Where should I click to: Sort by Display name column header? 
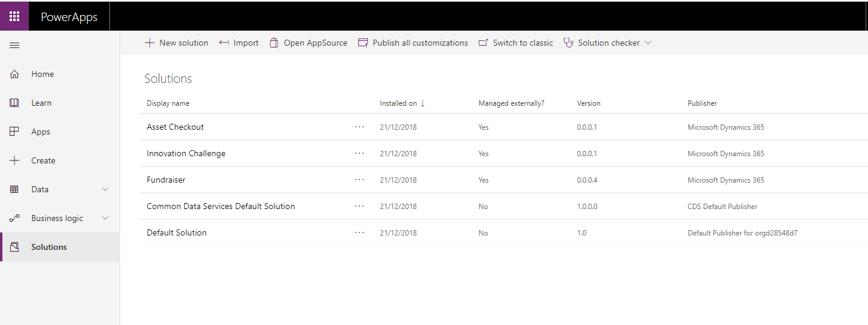click(168, 103)
